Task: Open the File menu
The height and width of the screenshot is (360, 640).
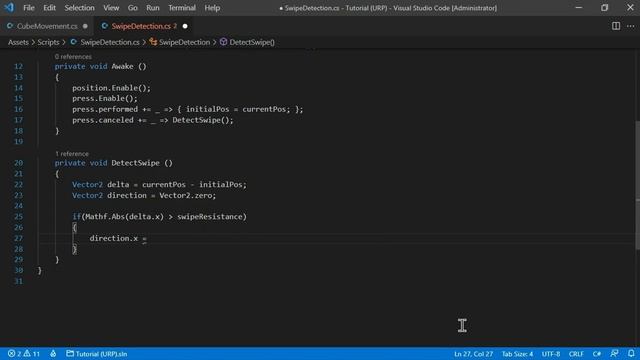Action: 29,8
